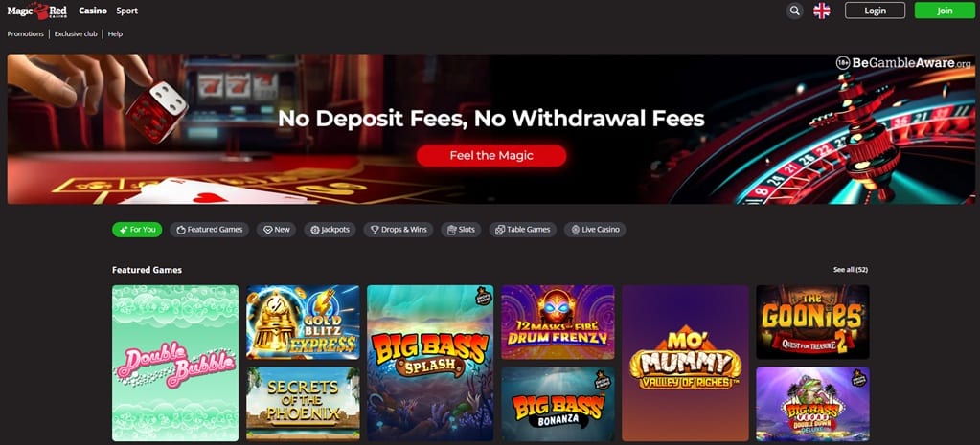This screenshot has width=980, height=445.
Task: Select the Table Games chip
Action: coord(522,230)
